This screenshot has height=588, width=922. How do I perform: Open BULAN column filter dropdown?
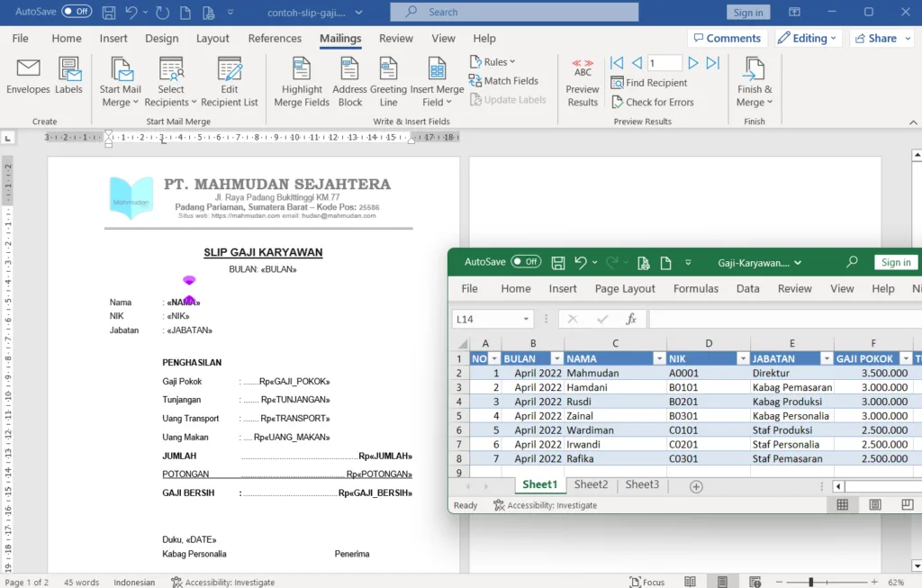click(556, 358)
